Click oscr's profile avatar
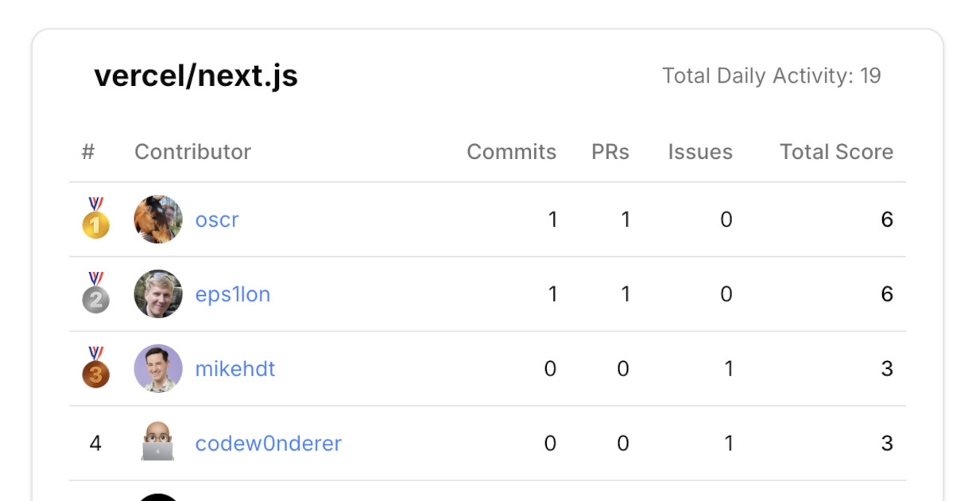The height and width of the screenshot is (501, 980). [x=157, y=219]
